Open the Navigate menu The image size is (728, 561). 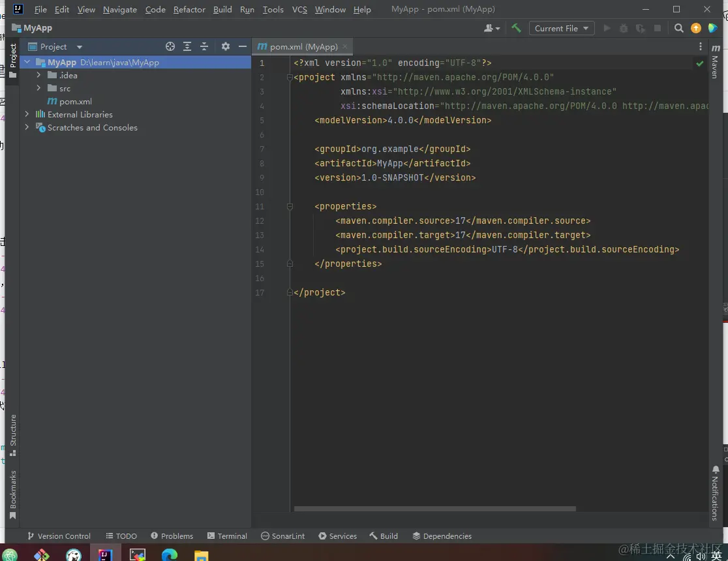coord(120,9)
